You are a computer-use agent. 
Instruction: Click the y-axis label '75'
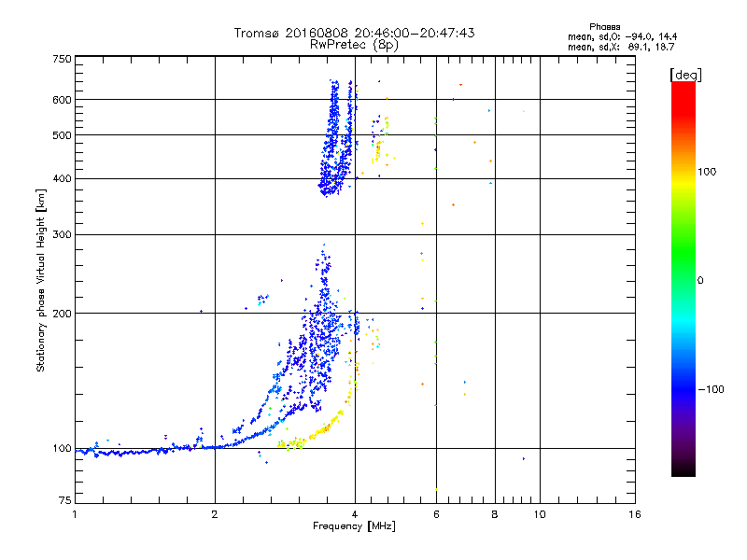(65, 500)
